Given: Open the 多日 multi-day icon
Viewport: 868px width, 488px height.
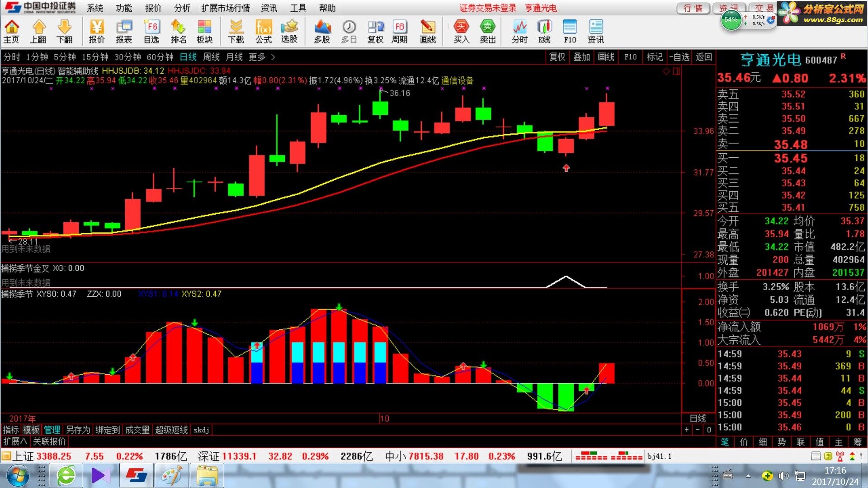Looking at the screenshot, I should 349,32.
